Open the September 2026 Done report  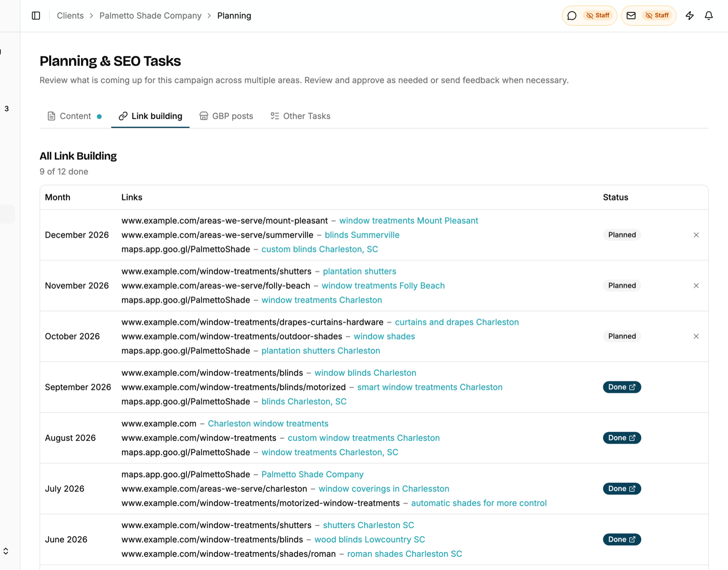(622, 387)
